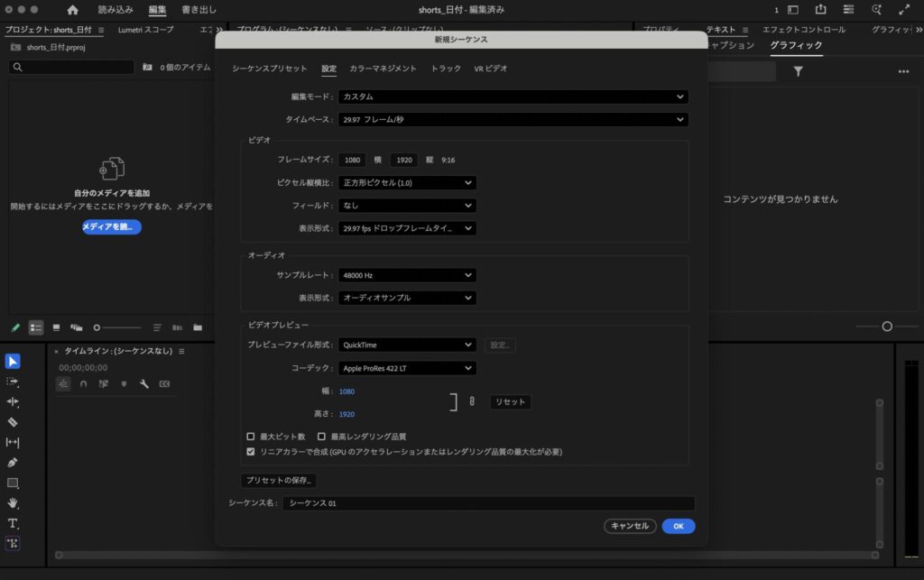Select the Type (T) tool
The height and width of the screenshot is (580, 924).
pyautogui.click(x=13, y=523)
